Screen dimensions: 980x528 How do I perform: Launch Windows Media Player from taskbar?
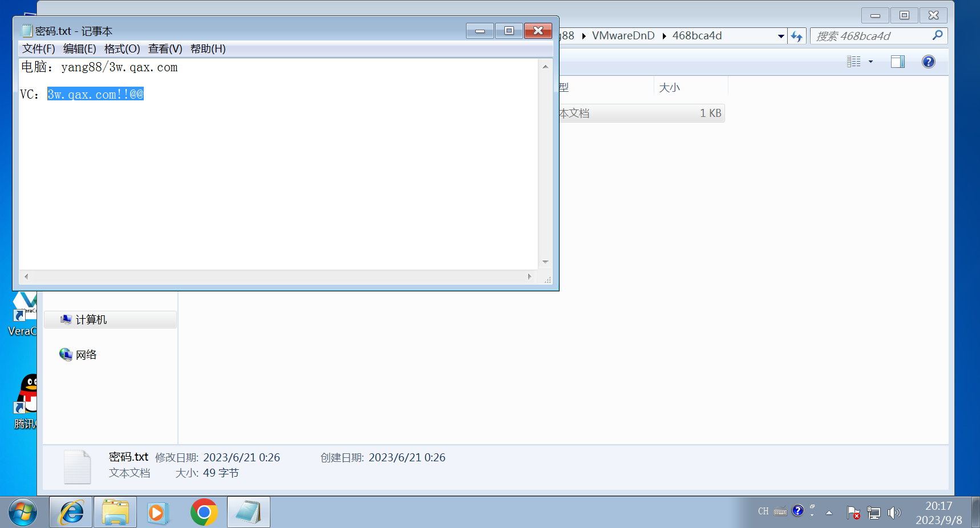click(x=157, y=512)
